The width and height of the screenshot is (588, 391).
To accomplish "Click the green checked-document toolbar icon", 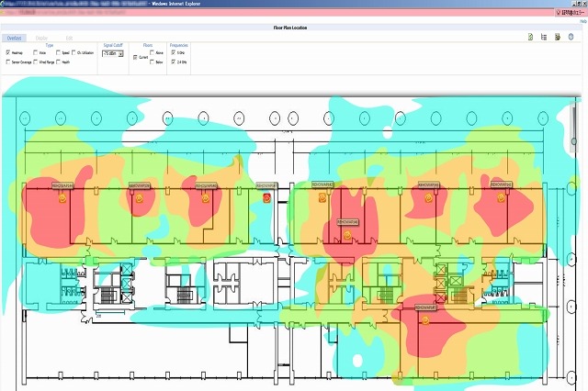I will [x=530, y=37].
